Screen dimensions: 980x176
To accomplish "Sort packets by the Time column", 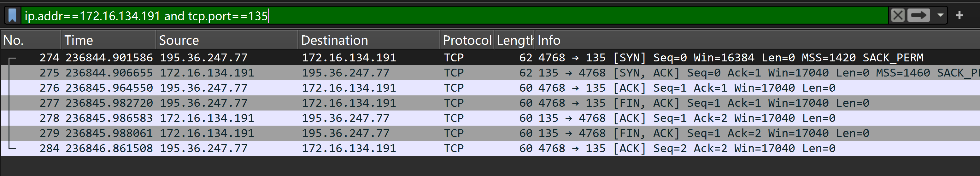I will coord(109,40).
